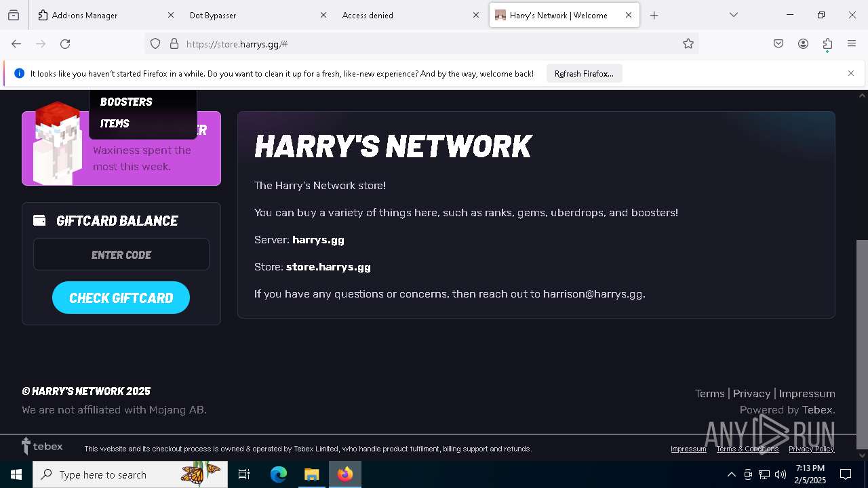Close the Access denied tab
868x488 pixels.
pos(476,15)
